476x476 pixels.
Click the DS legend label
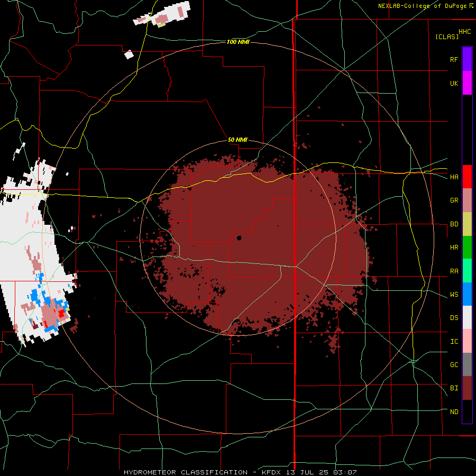[454, 318]
